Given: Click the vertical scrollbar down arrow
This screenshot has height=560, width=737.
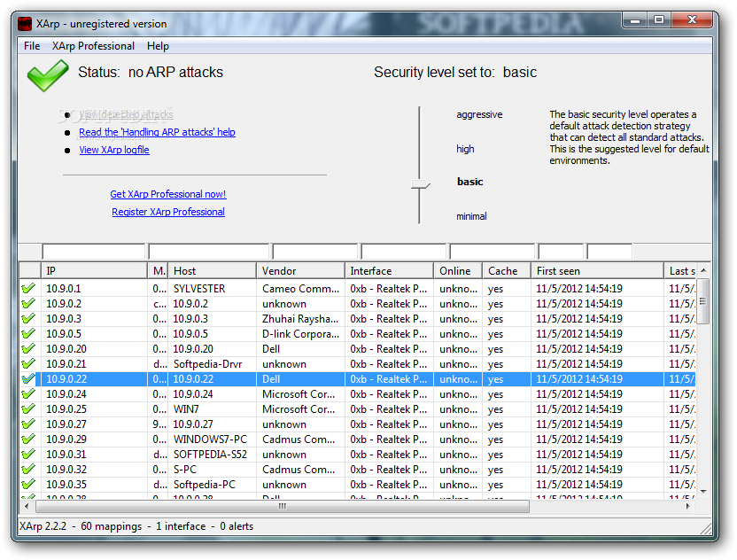Looking at the screenshot, I should pyautogui.click(x=703, y=492).
